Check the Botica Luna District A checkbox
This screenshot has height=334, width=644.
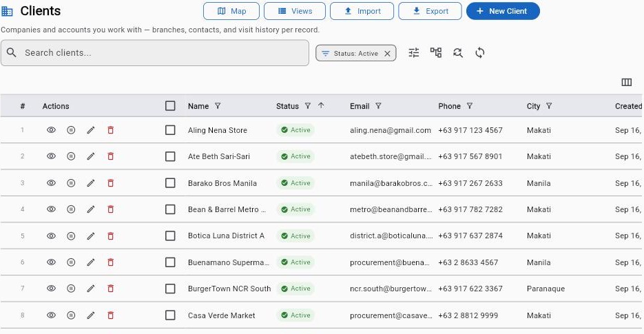tap(170, 236)
